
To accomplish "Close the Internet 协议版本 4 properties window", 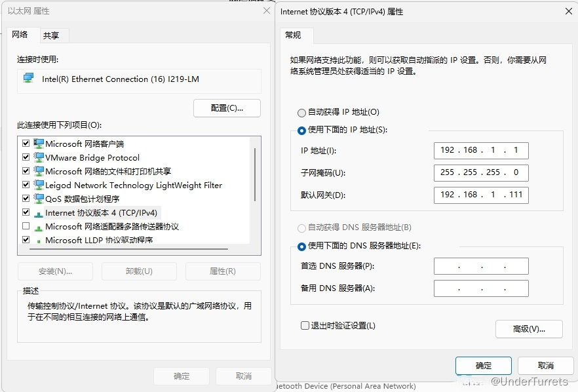I will pyautogui.click(x=568, y=11).
